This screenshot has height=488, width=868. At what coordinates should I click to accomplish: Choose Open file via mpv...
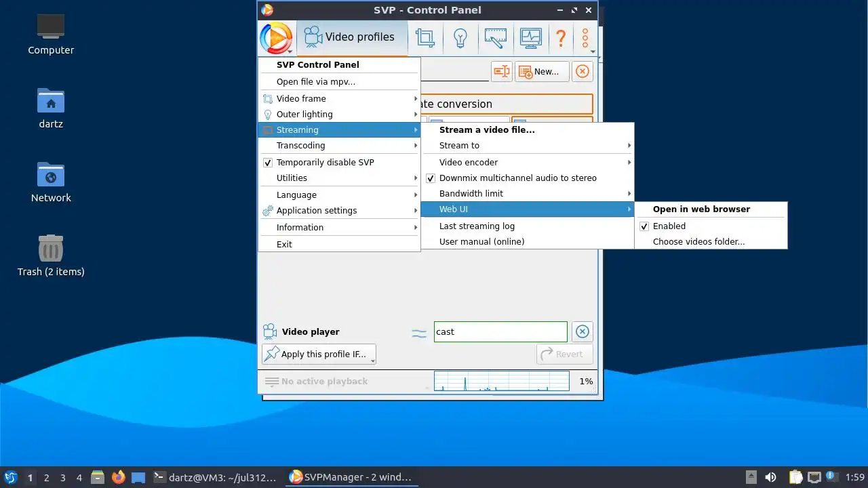[x=339, y=82]
